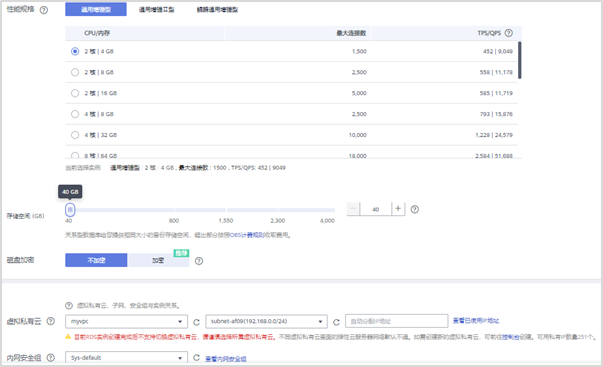The width and height of the screenshot is (603, 367).
Task: Refresh the subnet list icon
Action: tap(336, 322)
